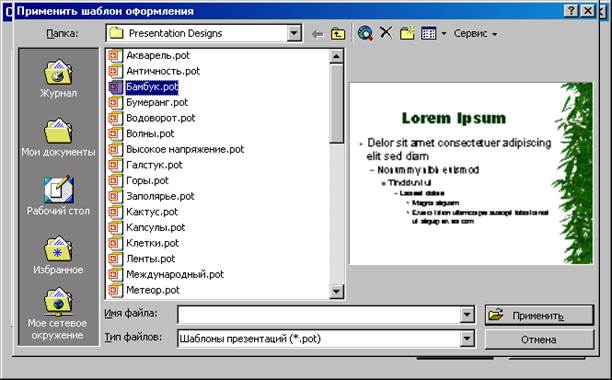
Task: Select Высокое напряжение.pot file
Action: (185, 149)
